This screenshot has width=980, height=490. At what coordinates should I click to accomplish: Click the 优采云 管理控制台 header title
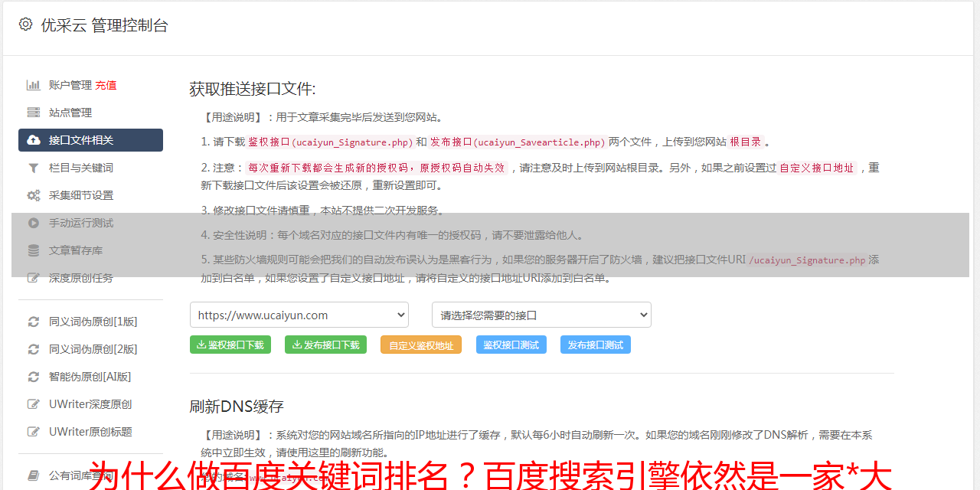[104, 25]
